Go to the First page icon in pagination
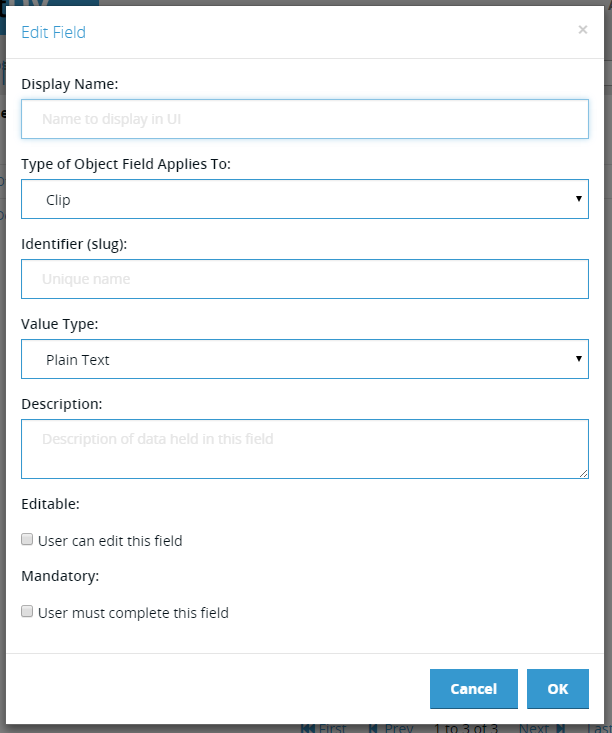Screen dimensions: 612x733 pos(308,728)
